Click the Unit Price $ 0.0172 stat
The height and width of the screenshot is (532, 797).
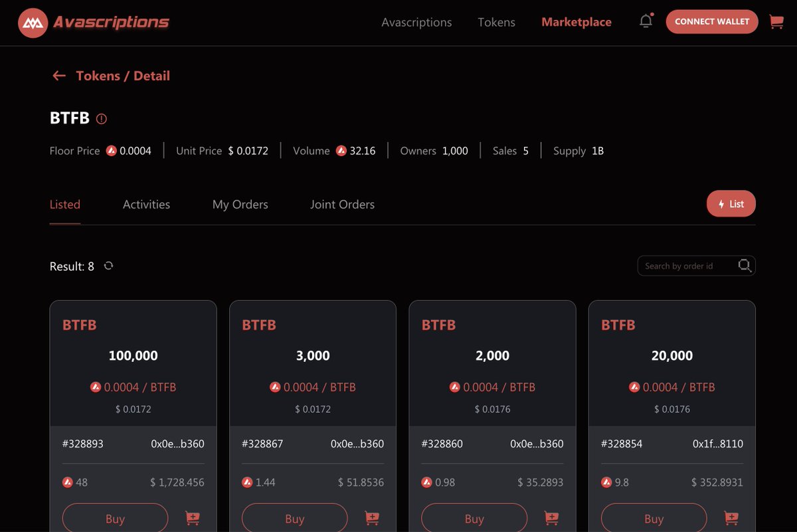point(222,151)
